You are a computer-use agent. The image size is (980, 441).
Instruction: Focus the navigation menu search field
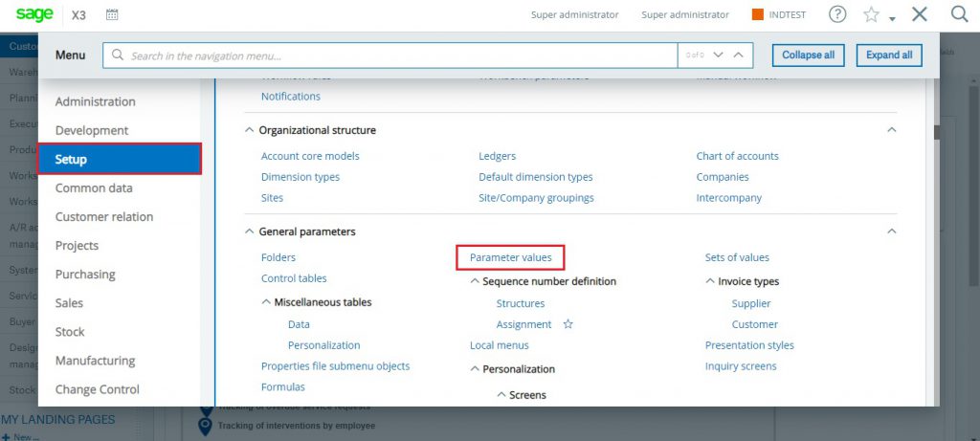390,55
